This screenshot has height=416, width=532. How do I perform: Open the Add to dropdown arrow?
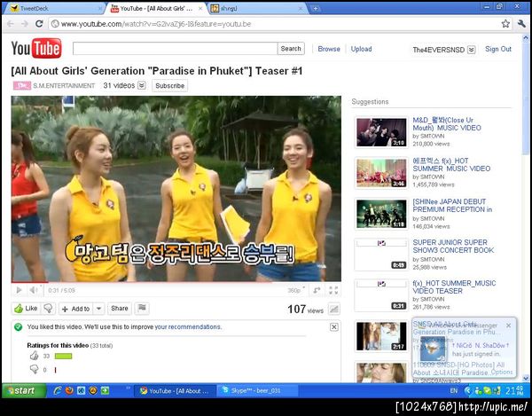pos(98,309)
